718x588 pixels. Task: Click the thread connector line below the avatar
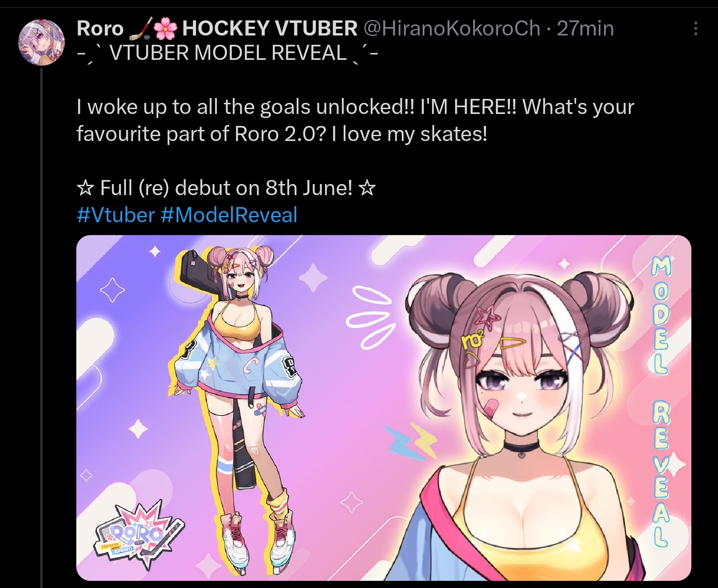coord(42,328)
